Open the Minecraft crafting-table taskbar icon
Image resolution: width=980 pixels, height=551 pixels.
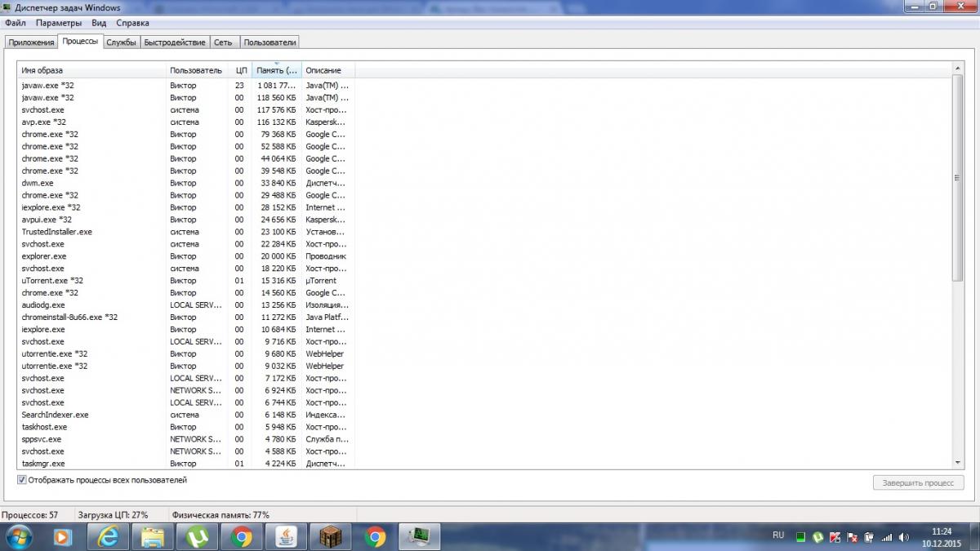[x=331, y=536]
